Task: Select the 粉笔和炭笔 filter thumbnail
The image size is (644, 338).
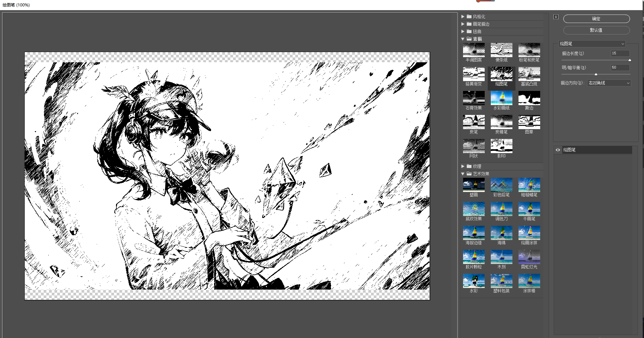Action: pos(529,50)
